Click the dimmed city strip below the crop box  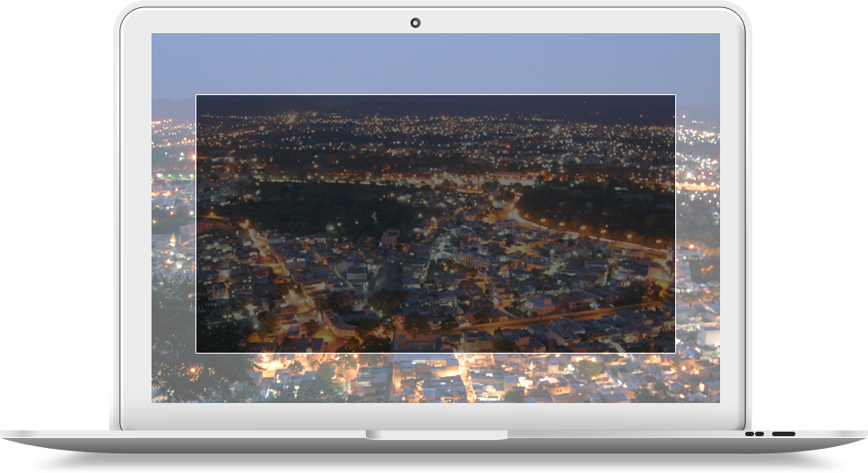(435, 377)
